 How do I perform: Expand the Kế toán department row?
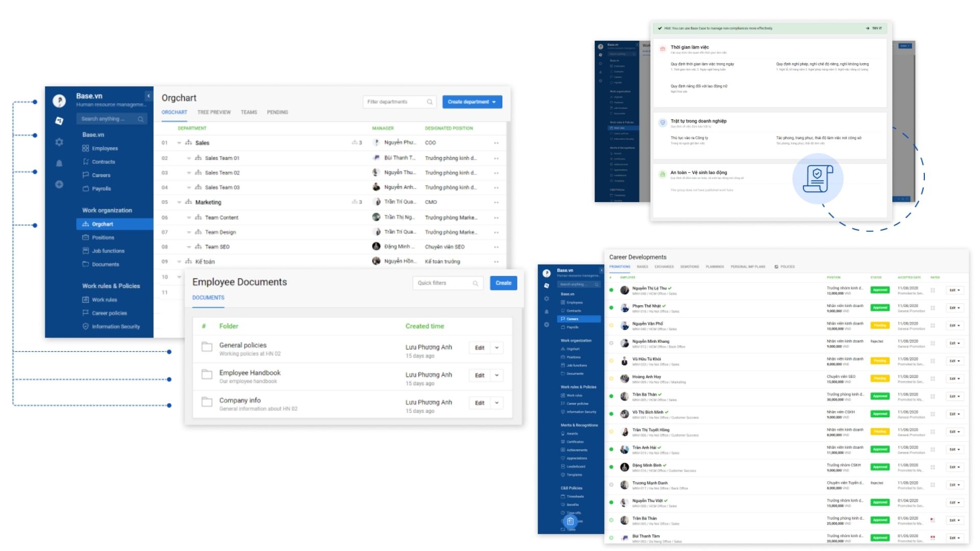point(179,262)
